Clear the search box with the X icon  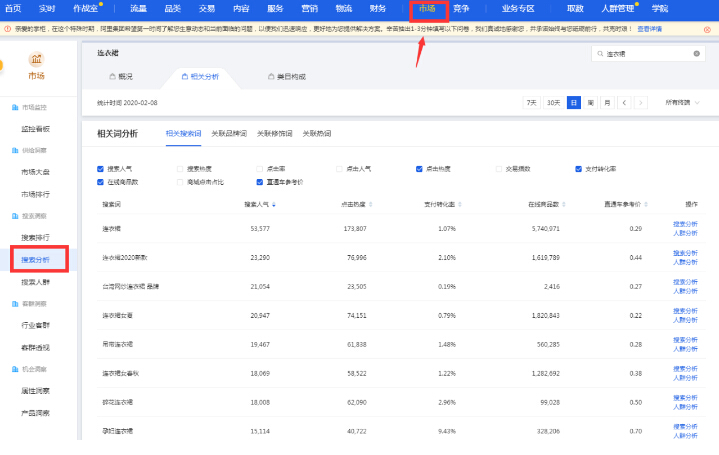tap(697, 54)
